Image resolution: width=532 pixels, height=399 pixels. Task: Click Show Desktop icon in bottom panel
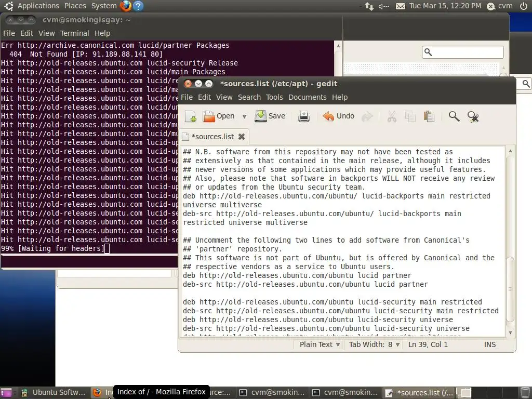(x=6, y=393)
